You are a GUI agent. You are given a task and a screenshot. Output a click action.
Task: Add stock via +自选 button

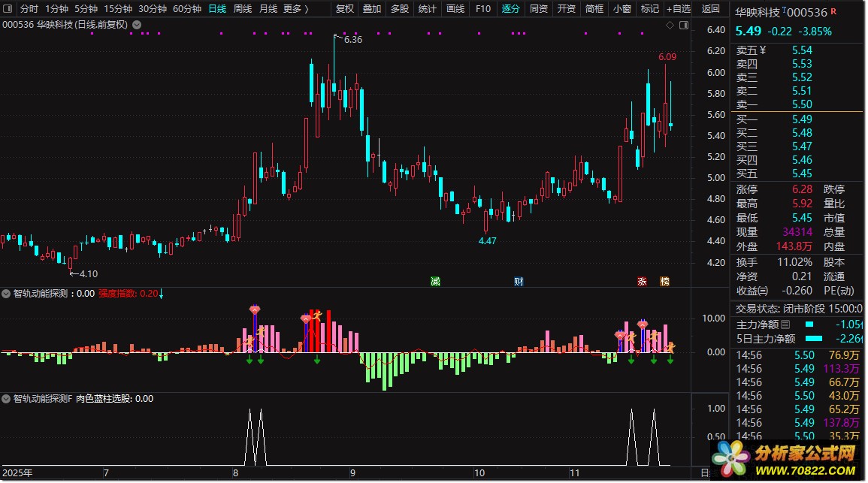coord(679,9)
